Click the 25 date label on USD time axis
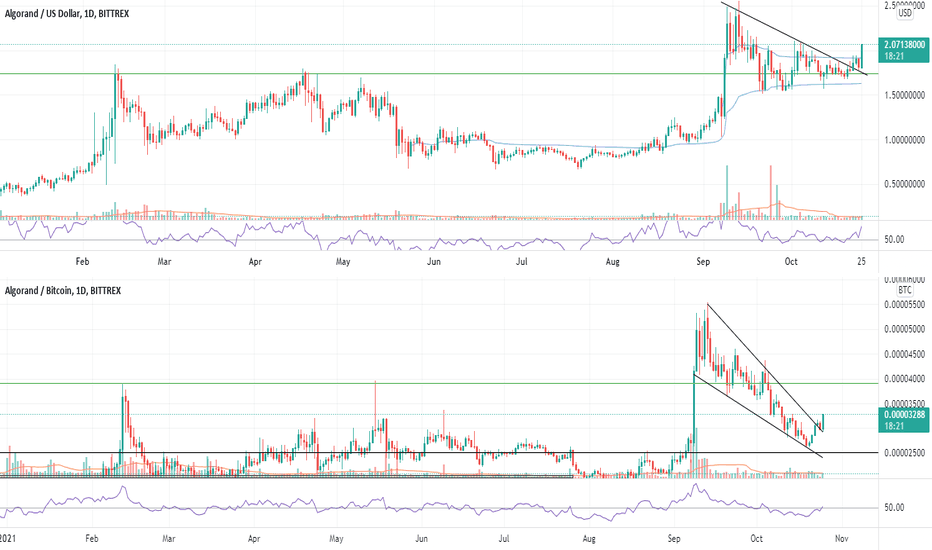The image size is (932, 550). [x=861, y=262]
